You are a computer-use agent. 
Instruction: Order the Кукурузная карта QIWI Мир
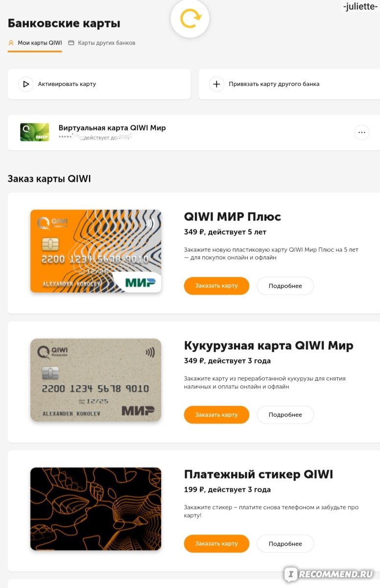tap(216, 415)
